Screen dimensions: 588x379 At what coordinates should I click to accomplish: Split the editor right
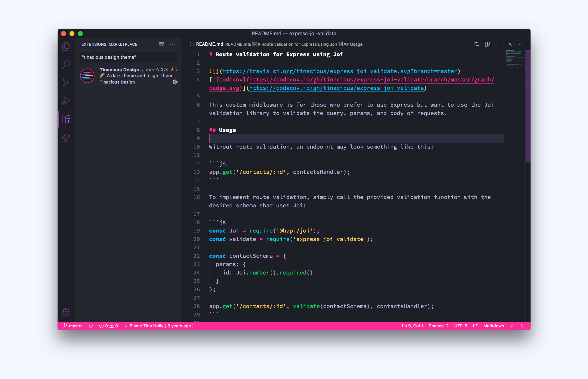[x=499, y=44]
